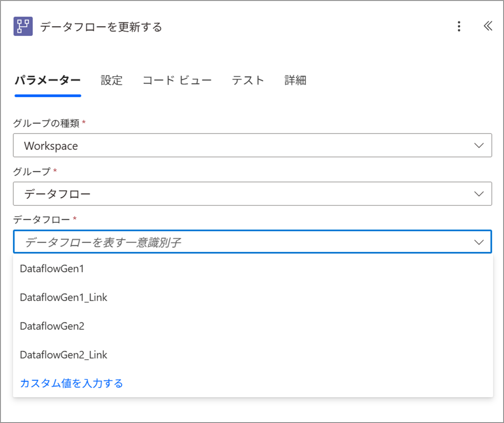Viewport: 504px width, 423px height.
Task: Expand chevron of グループの種類 dropdown
Action: [479, 145]
